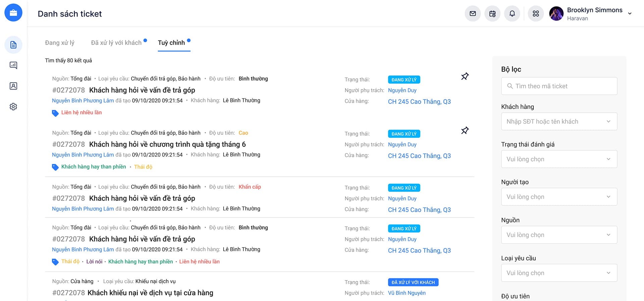Click ĐANG XỬ LÝ status badge of first ticket
644x301 pixels.
pos(404,80)
